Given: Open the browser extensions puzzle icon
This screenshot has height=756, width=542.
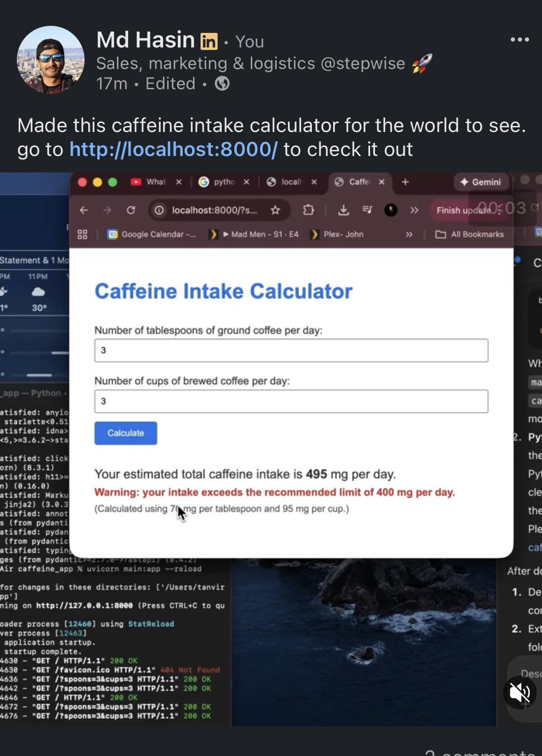Looking at the screenshot, I should (x=309, y=210).
